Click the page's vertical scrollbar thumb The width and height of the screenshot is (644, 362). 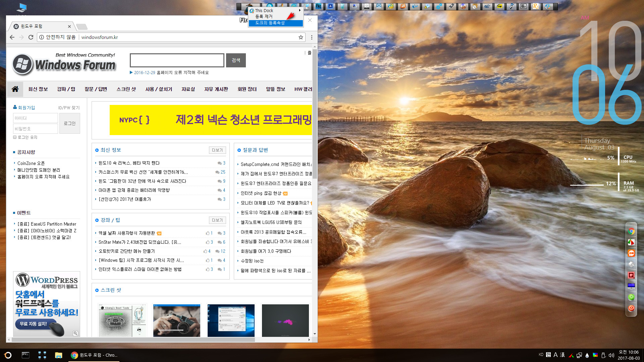coord(315,114)
